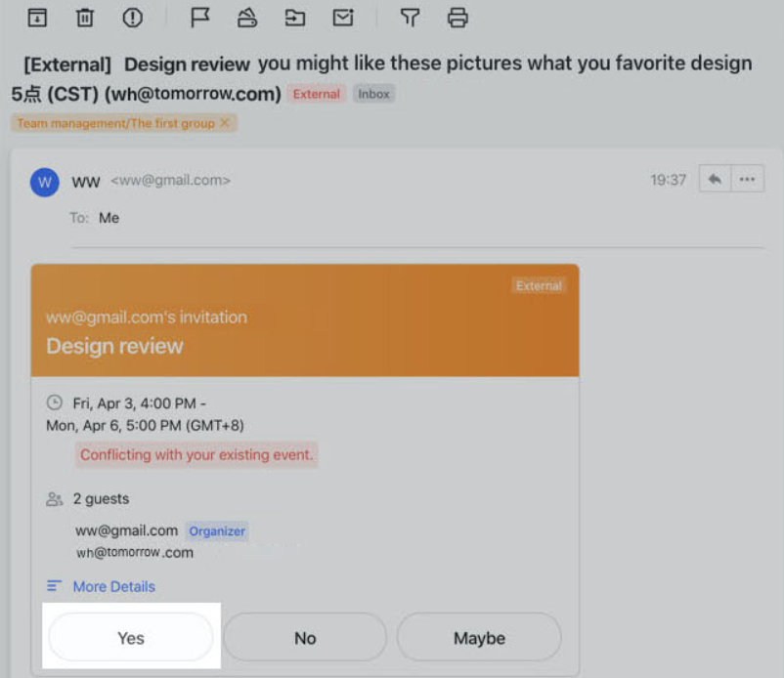The height and width of the screenshot is (678, 784).
Task: Accept the invitation with Yes
Action: pyautogui.click(x=131, y=638)
